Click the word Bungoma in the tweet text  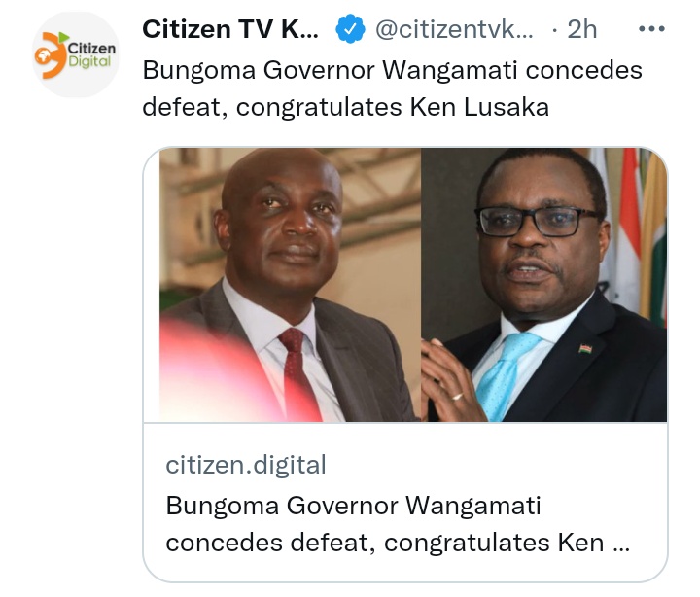click(x=199, y=71)
